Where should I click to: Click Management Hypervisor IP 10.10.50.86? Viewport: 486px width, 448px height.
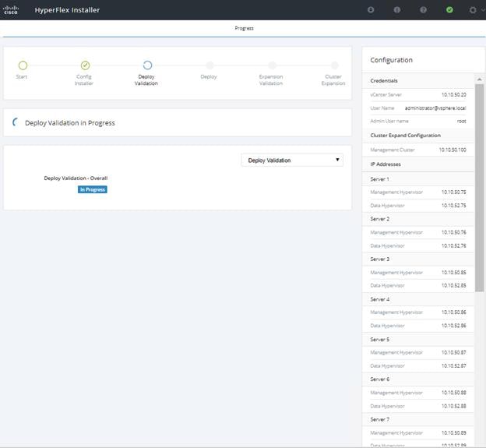pyautogui.click(x=454, y=312)
